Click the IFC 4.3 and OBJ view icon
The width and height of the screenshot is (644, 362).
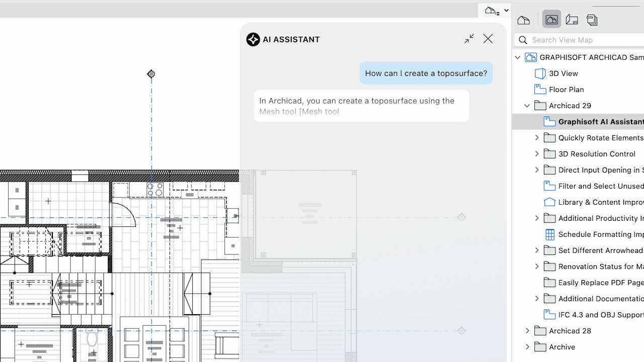point(550,315)
